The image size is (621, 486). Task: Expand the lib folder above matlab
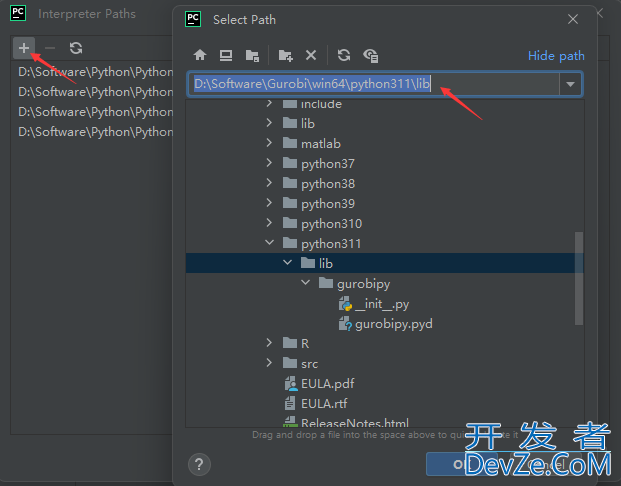(269, 123)
